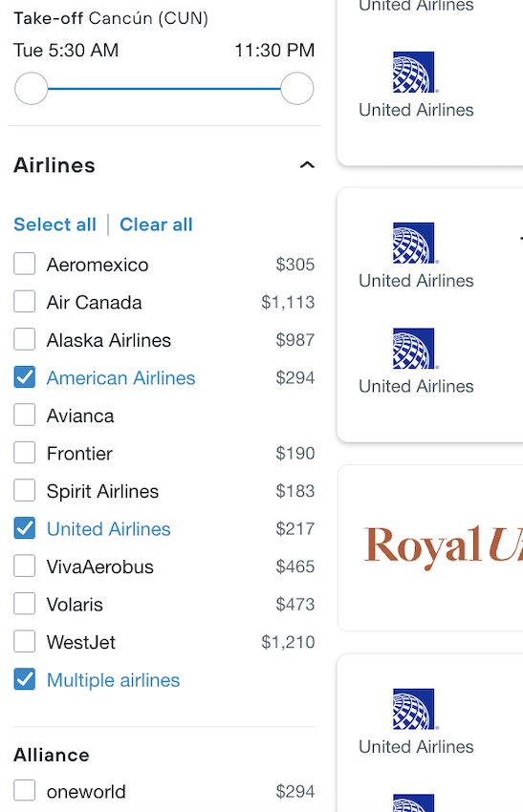The height and width of the screenshot is (812, 523).
Task: Tick the Avianca checkbox
Action: pos(24,415)
